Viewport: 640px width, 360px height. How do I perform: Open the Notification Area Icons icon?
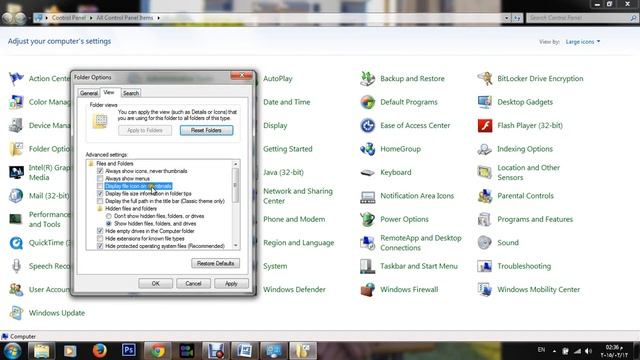367,196
